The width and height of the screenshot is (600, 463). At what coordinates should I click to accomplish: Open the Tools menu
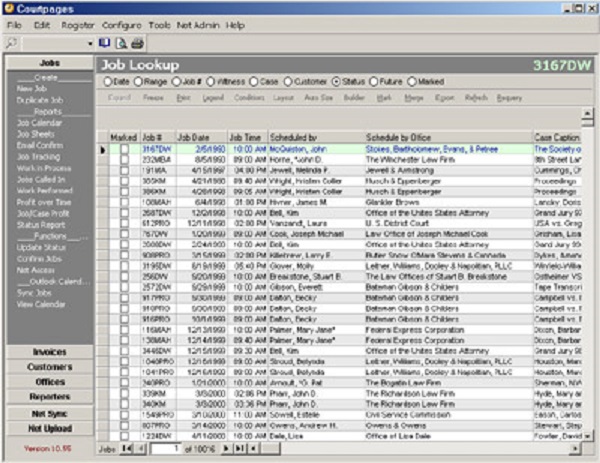[x=160, y=25]
